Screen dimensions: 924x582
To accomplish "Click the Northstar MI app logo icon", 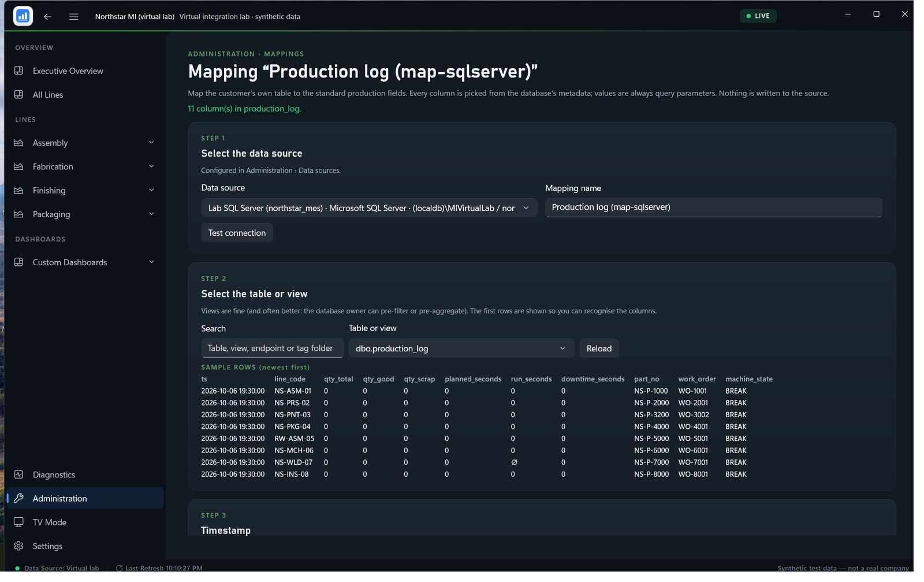I will coord(23,16).
